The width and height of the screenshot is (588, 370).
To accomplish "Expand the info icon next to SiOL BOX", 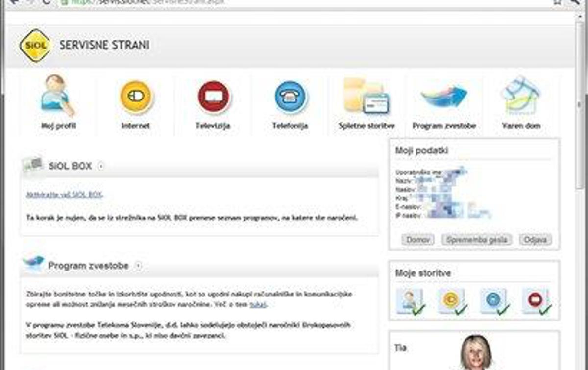I will [101, 166].
